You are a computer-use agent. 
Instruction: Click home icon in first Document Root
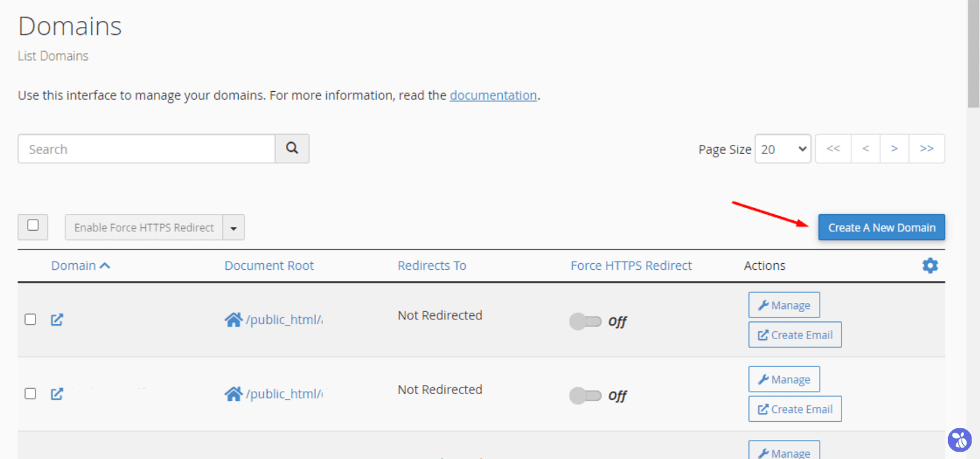[233, 319]
